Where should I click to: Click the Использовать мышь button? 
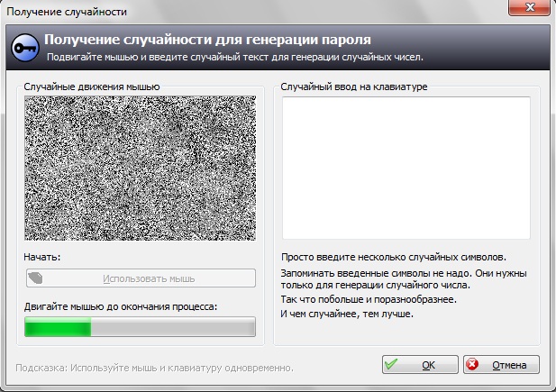click(140, 278)
